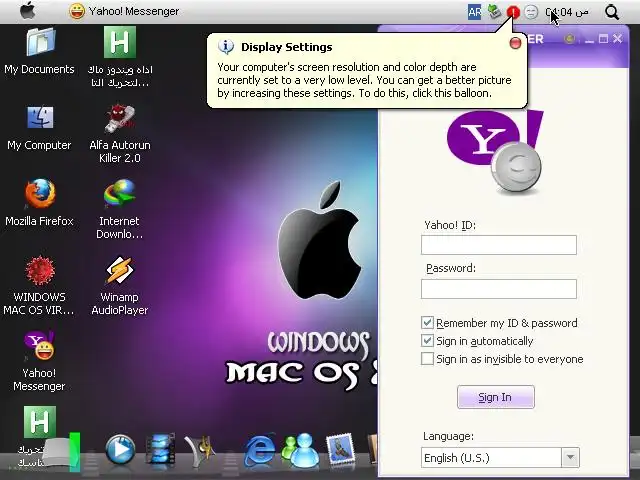This screenshot has width=640, height=480.
Task: Open Alfa Autorun Killer 2.0
Action: tap(120, 134)
